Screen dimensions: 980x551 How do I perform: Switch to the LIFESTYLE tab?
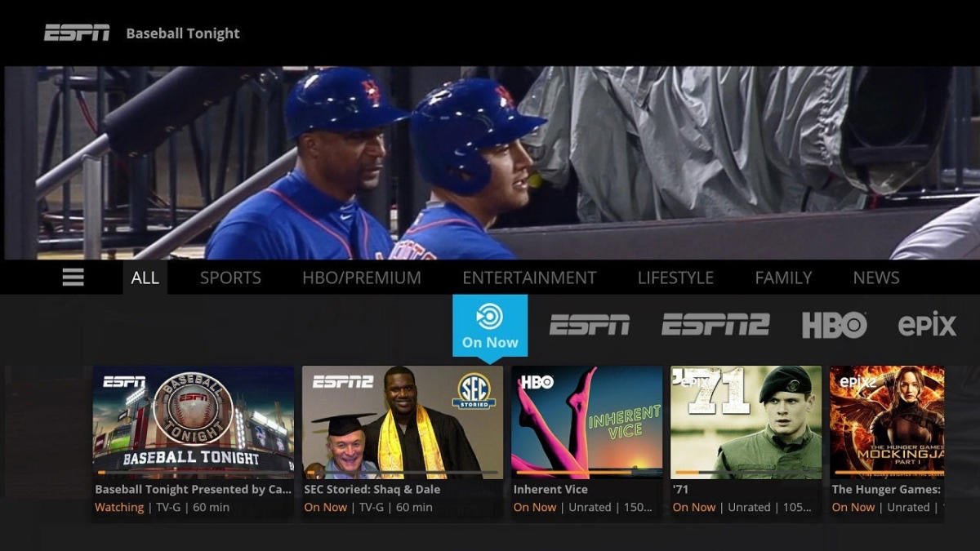point(675,278)
